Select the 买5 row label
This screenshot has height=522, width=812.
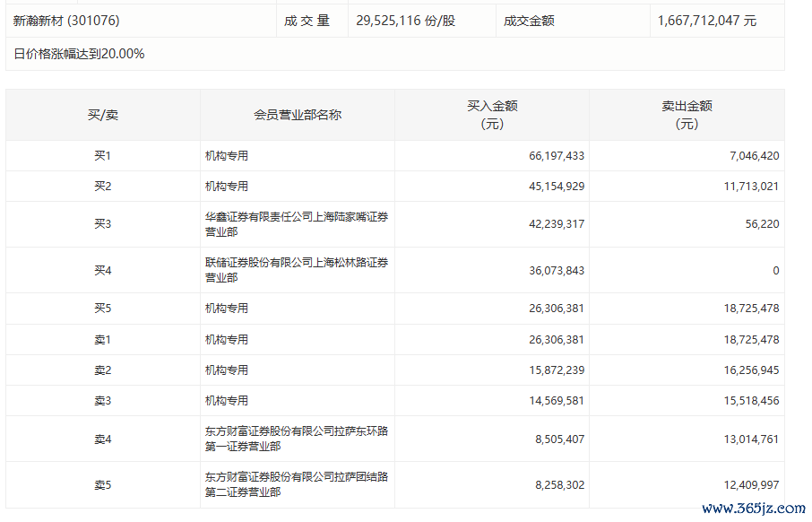click(x=103, y=308)
